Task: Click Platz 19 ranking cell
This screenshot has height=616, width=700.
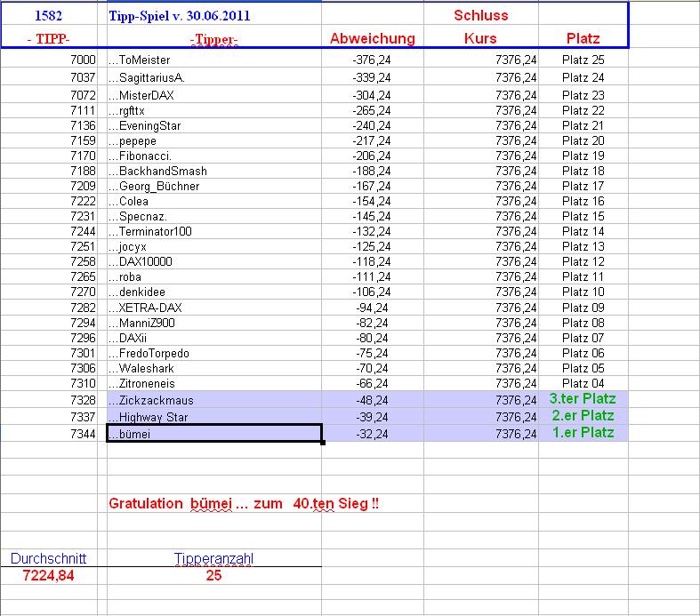Action: point(583,156)
